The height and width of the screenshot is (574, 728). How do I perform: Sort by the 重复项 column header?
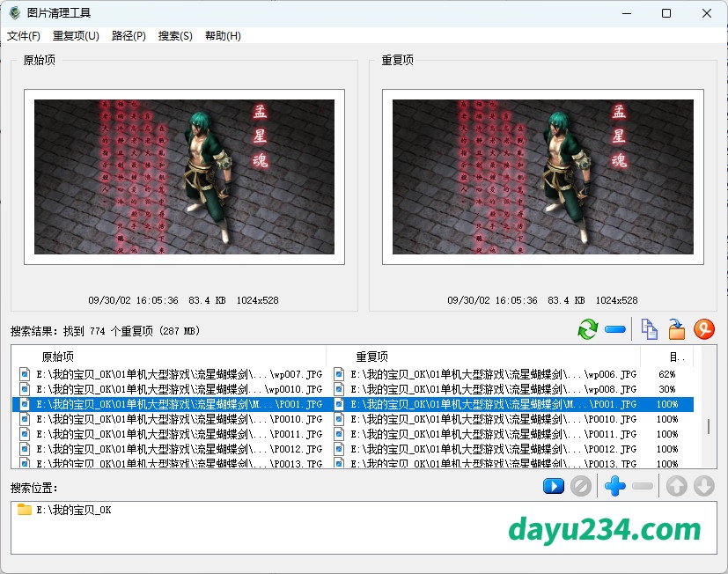[372, 357]
